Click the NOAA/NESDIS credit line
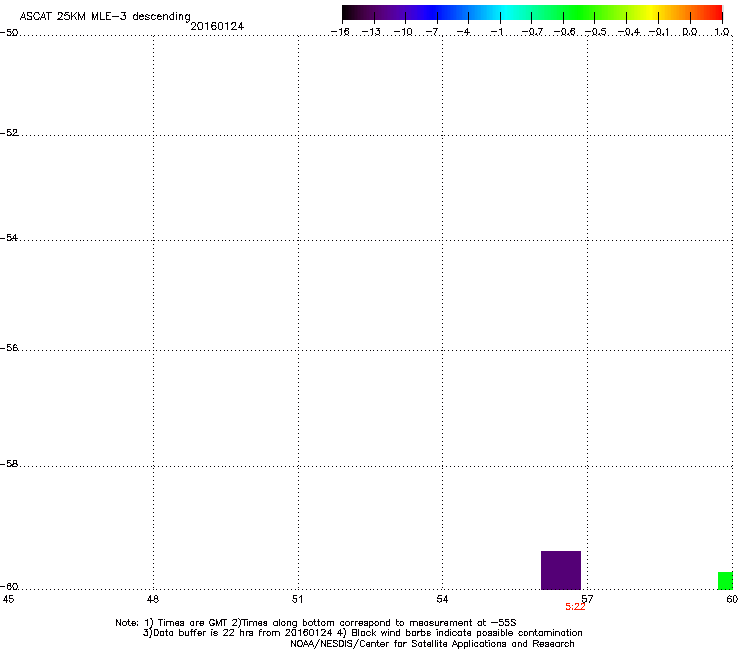Image resolution: width=740 pixels, height=650 pixels. click(x=432, y=644)
